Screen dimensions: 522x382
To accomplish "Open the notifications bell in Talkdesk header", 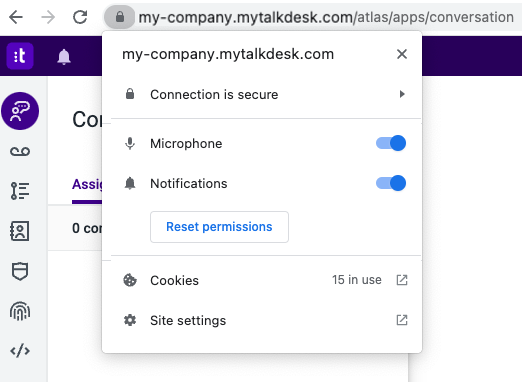I will [64, 57].
